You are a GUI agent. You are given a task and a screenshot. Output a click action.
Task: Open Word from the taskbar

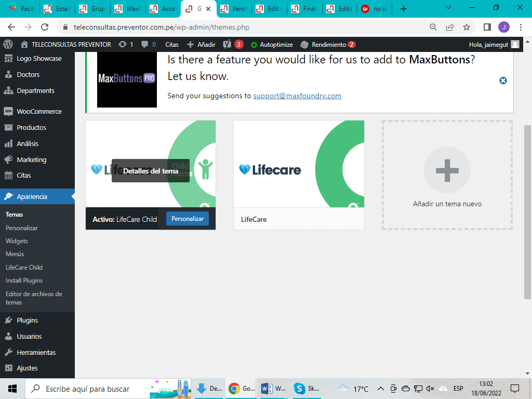pyautogui.click(x=273, y=389)
